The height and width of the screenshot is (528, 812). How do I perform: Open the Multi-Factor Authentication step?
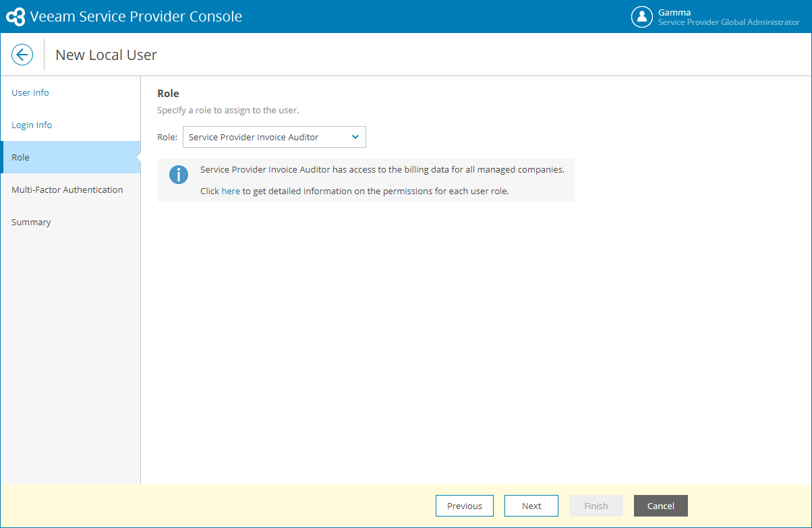pyautogui.click(x=67, y=189)
